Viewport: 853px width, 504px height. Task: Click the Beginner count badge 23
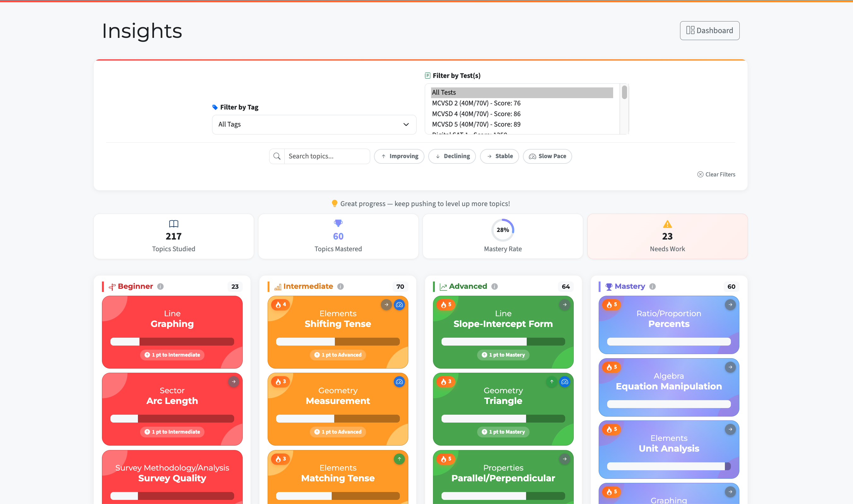pos(235,287)
